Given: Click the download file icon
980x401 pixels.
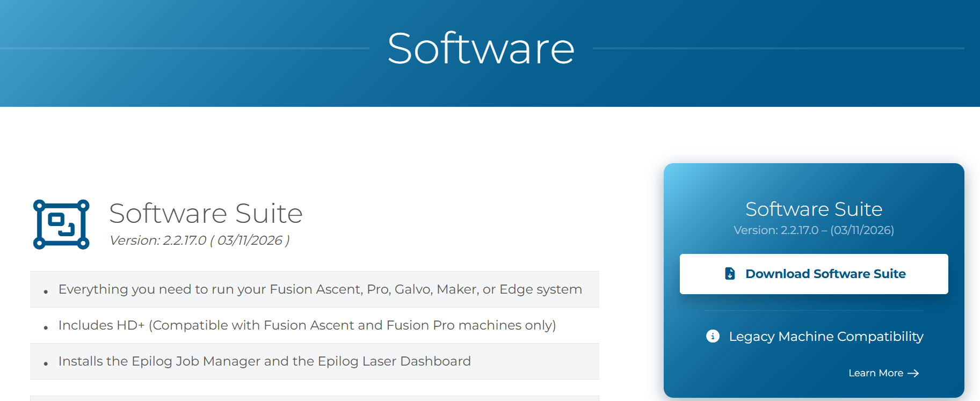Looking at the screenshot, I should (730, 274).
